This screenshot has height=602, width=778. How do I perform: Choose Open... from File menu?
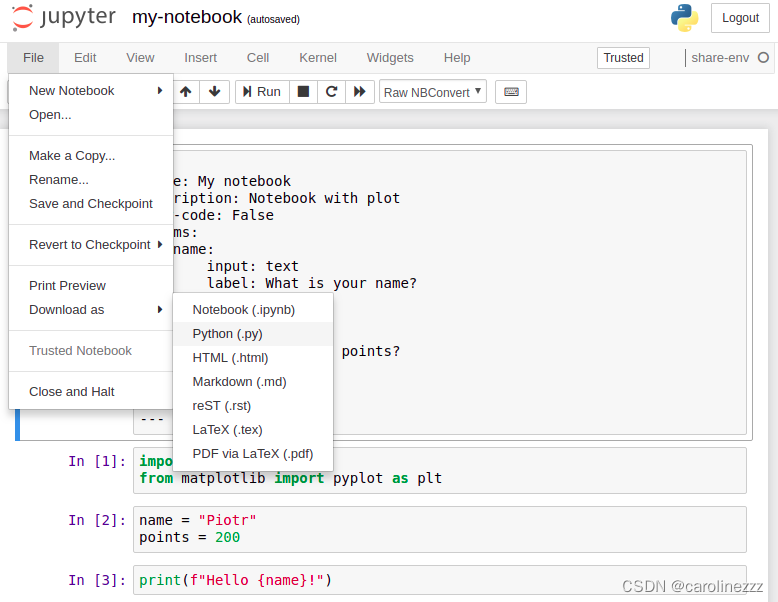pyautogui.click(x=91, y=115)
